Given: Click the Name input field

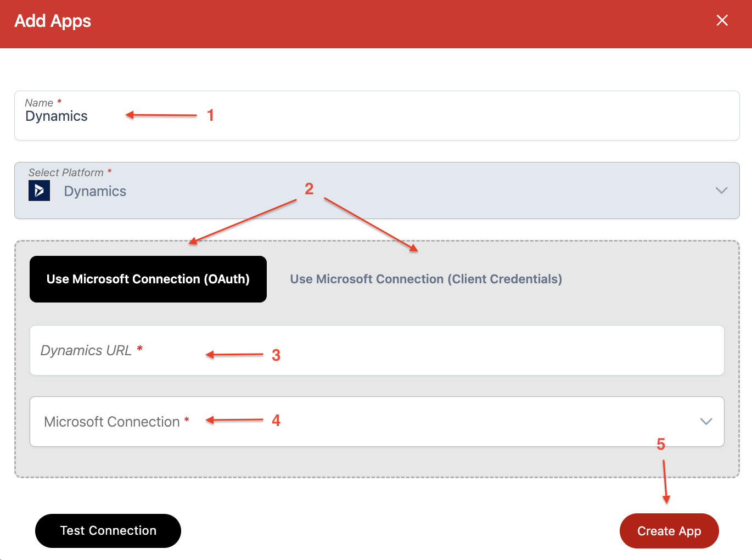Looking at the screenshot, I should click(x=377, y=115).
